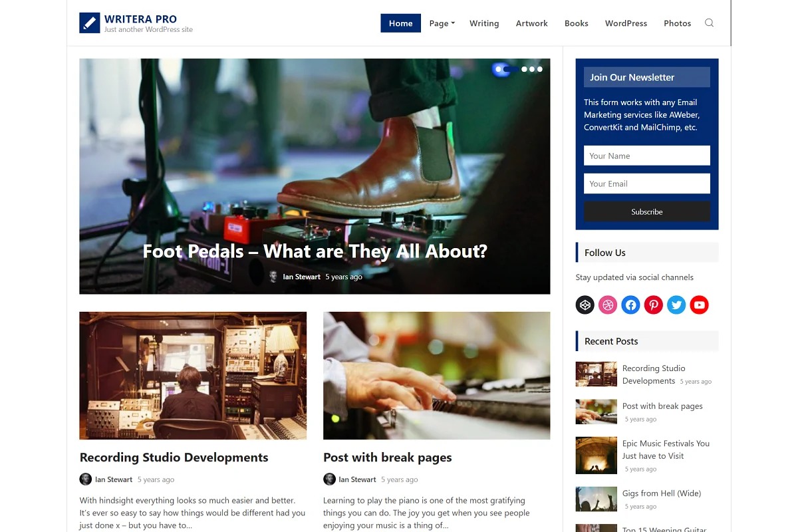Click the Subscribe button
This screenshot has height=532, width=798.
click(x=647, y=211)
